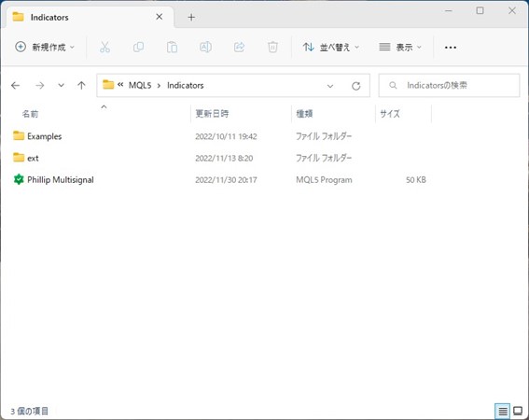
Task: Open the 新規作成 dropdown menu
Action: coord(45,47)
